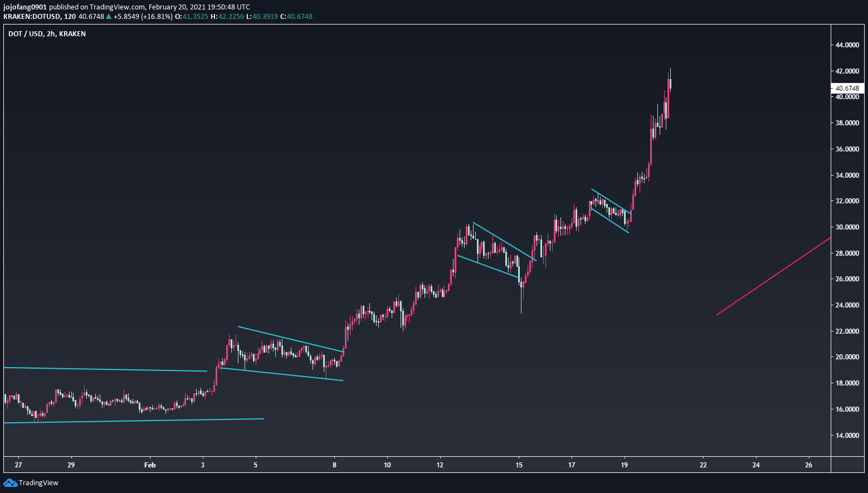Click the close value C:40.6748
Viewport: 868px width, 493px height.
click(296, 17)
